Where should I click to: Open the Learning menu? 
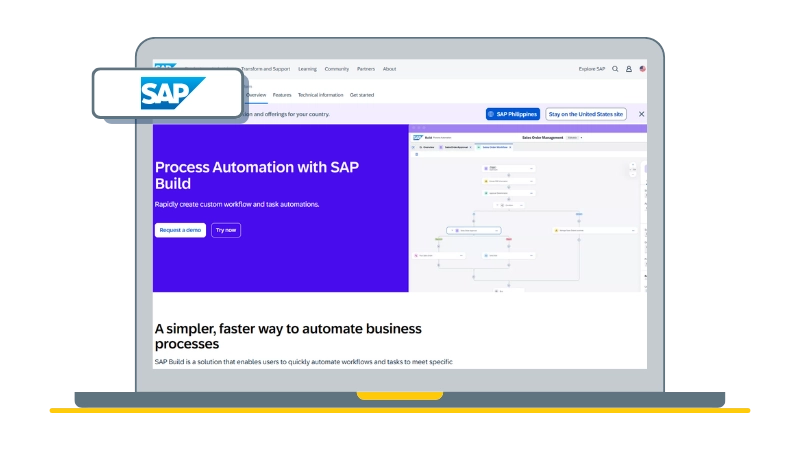click(307, 69)
